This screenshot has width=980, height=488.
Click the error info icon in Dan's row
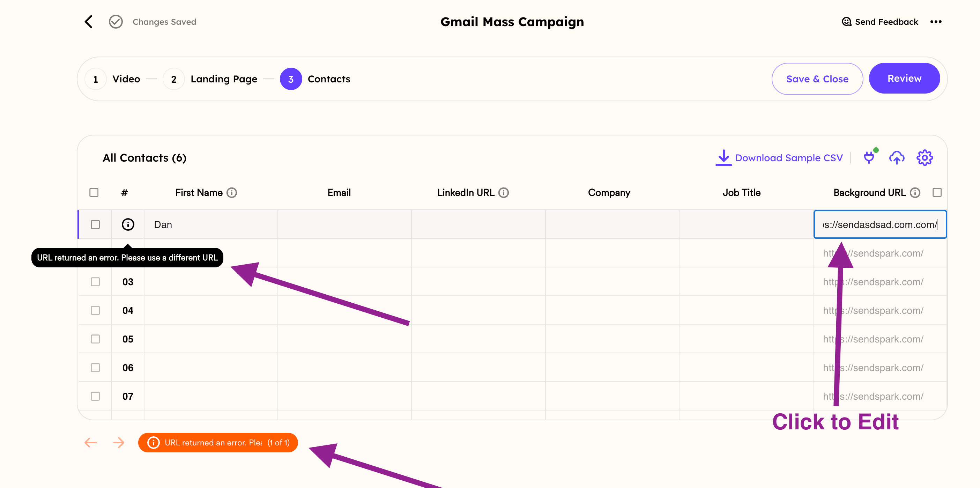(x=128, y=224)
